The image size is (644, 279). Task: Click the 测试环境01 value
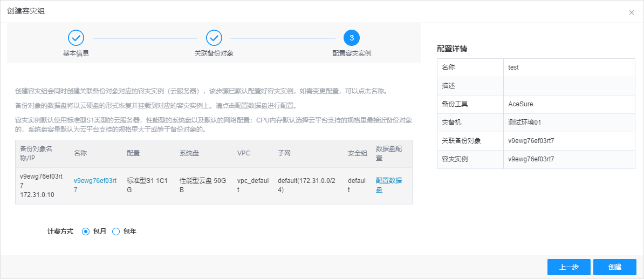pos(524,123)
